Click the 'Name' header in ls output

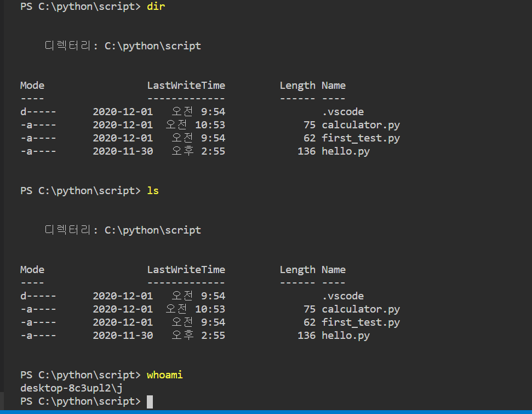click(334, 270)
